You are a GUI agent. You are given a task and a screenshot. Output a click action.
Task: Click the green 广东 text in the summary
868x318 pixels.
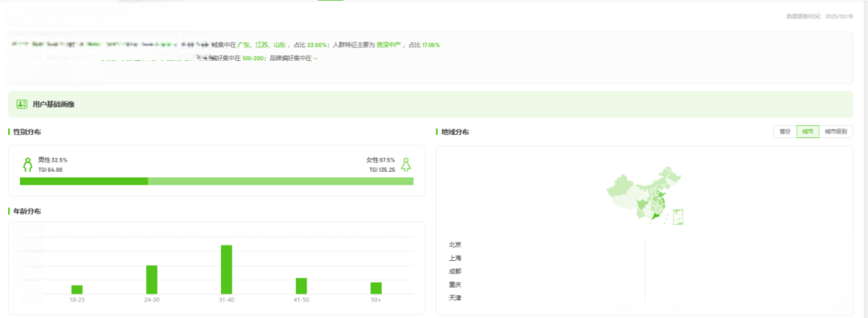click(244, 45)
